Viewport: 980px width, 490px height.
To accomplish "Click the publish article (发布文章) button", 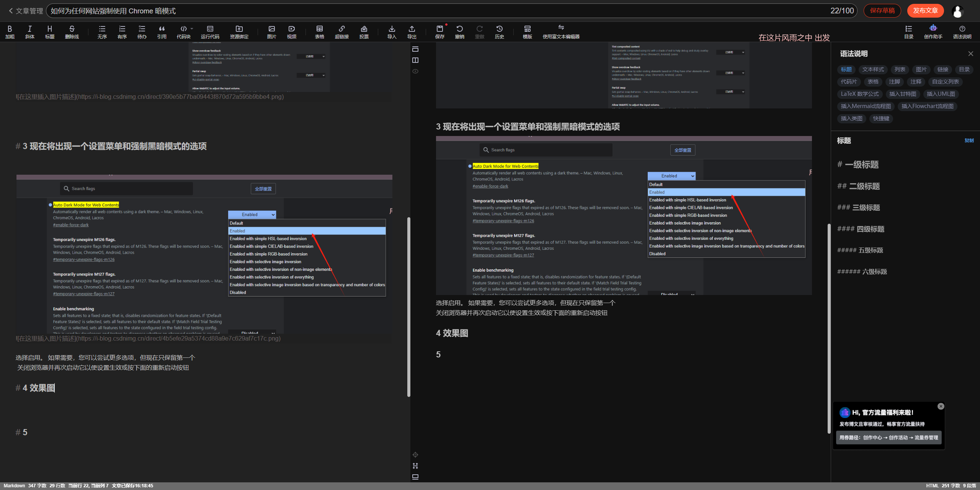I will (926, 11).
